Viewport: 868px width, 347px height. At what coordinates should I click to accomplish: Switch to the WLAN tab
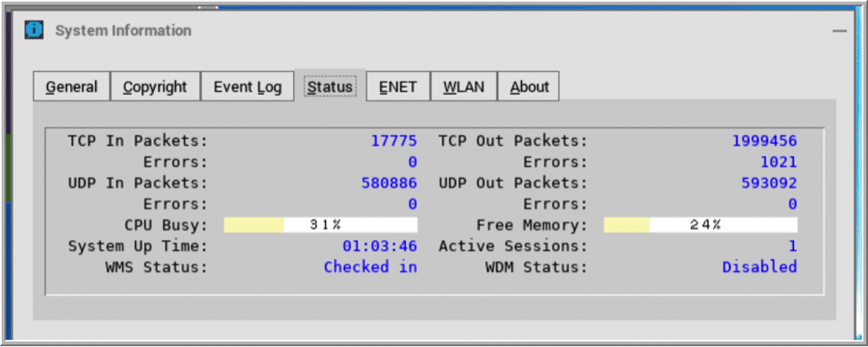pos(464,86)
